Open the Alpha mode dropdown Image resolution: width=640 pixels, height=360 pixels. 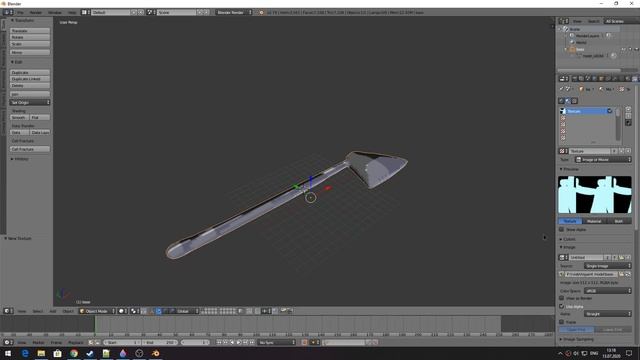point(608,314)
